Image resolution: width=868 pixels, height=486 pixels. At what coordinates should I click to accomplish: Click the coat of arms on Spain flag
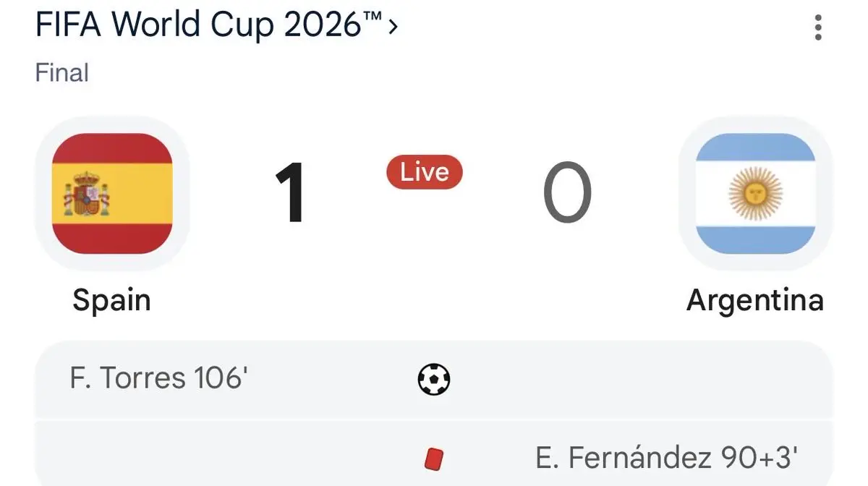pos(86,194)
